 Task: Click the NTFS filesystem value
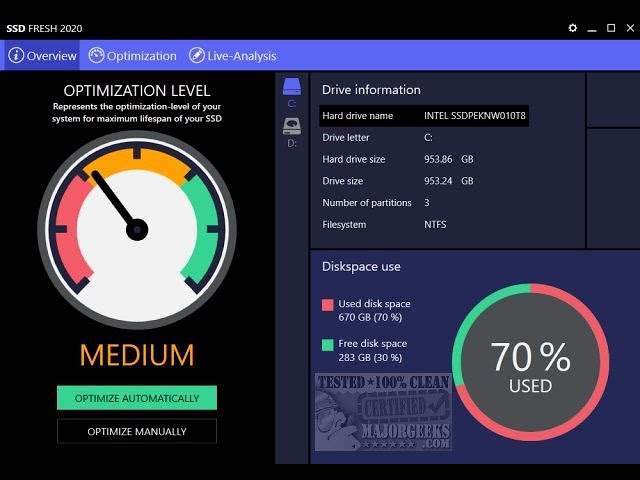pyautogui.click(x=435, y=224)
